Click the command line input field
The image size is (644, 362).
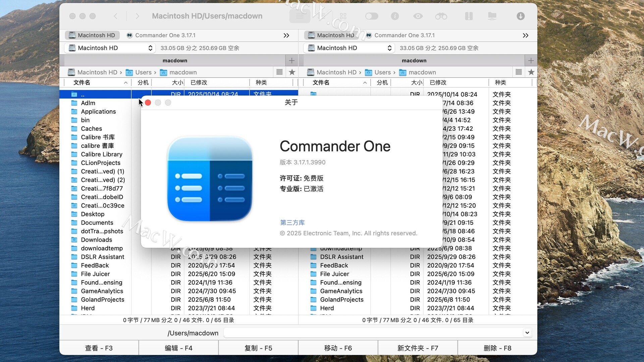point(372,333)
